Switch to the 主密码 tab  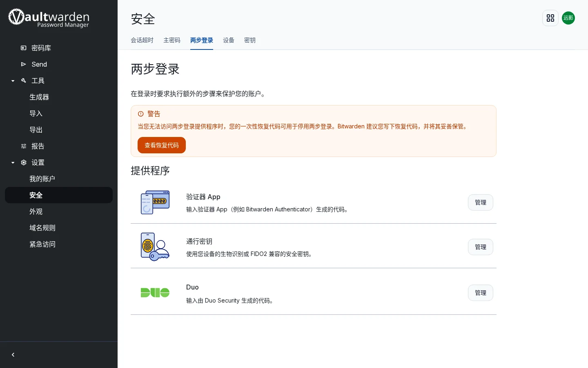(172, 40)
